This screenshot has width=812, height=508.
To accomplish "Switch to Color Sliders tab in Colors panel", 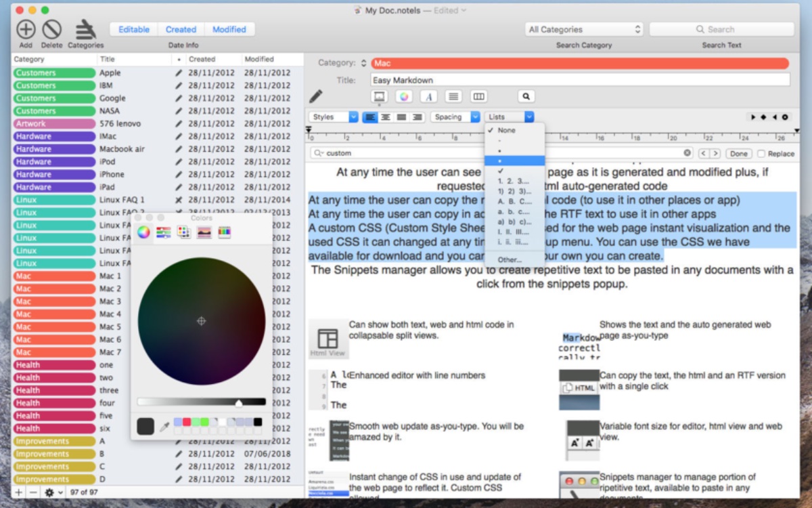I will 163,232.
